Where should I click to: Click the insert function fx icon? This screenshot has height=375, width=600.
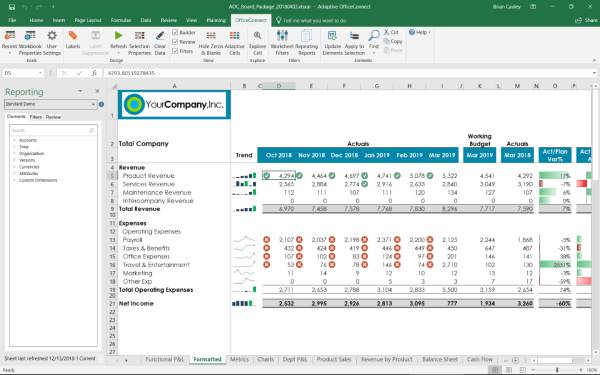click(94, 73)
